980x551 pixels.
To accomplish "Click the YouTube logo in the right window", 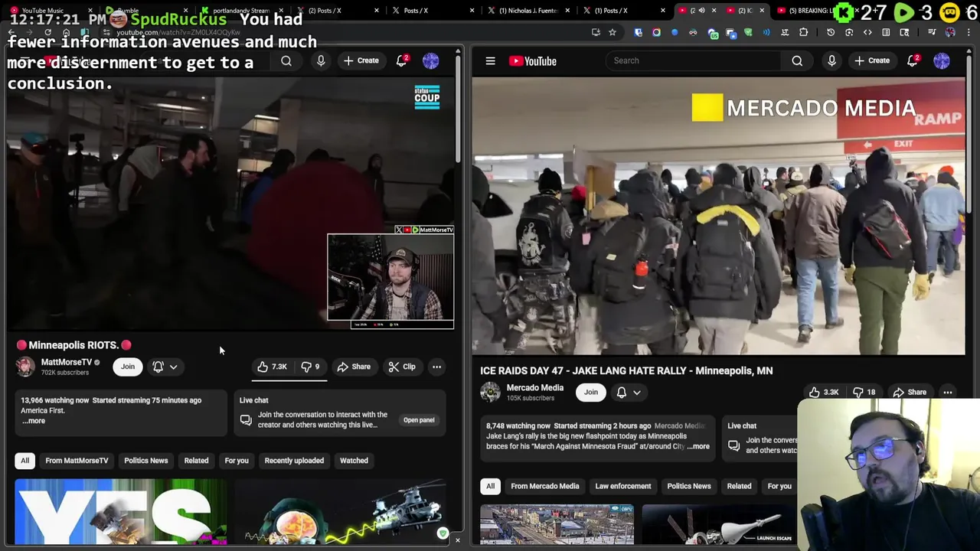I will click(532, 61).
